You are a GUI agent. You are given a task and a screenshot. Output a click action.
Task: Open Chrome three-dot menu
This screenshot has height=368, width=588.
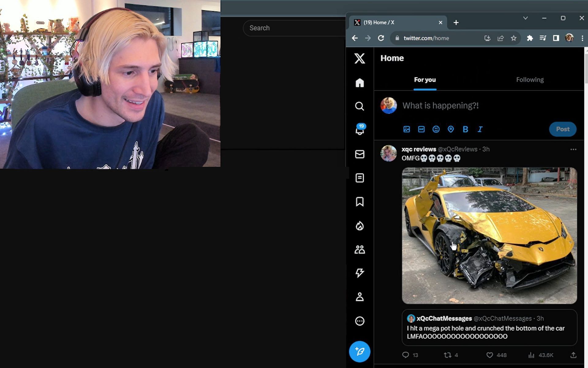(x=582, y=38)
